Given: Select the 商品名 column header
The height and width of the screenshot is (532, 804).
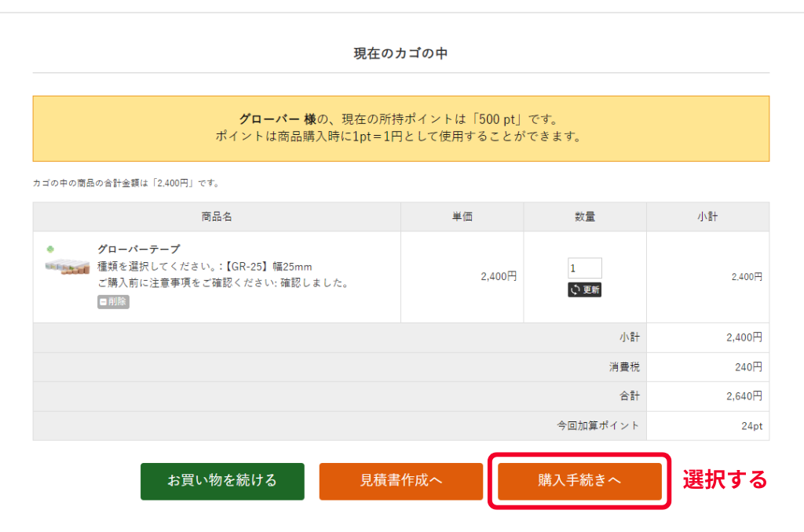Looking at the screenshot, I should point(217,217).
